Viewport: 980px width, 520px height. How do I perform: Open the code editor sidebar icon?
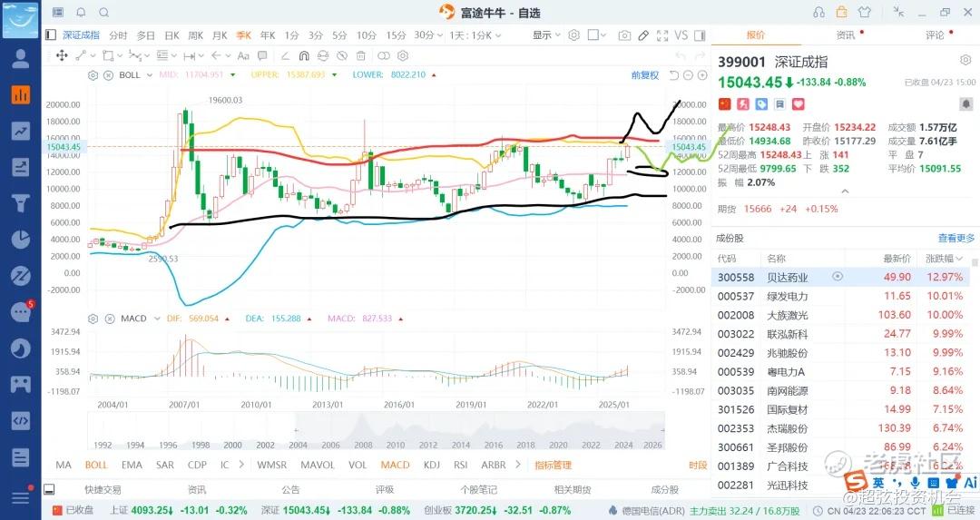(21, 420)
